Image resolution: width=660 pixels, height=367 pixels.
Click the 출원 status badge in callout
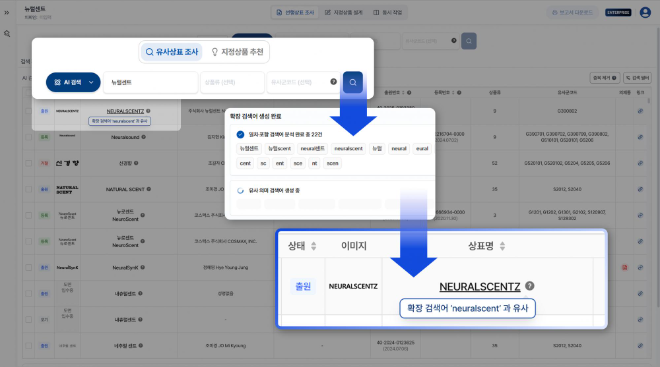coord(303,287)
